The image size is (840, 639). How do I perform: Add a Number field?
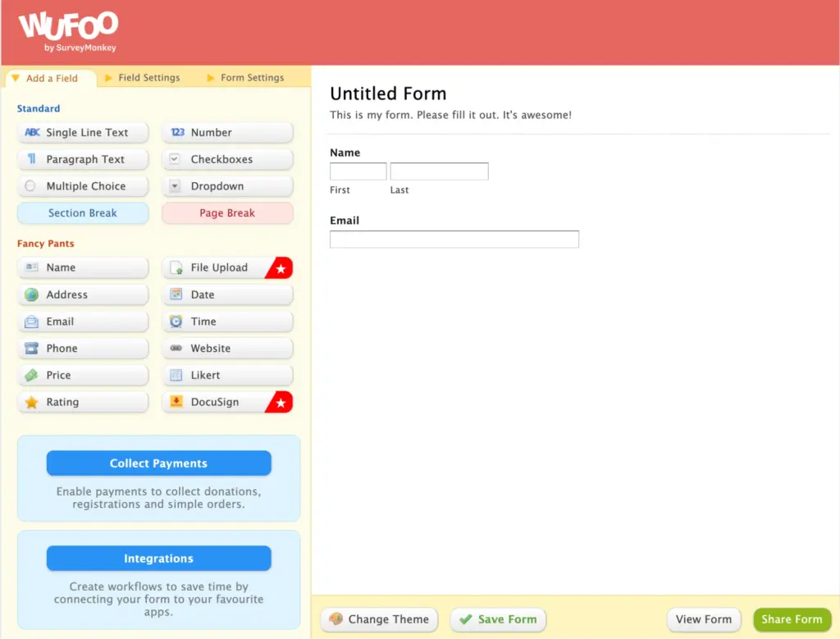click(x=227, y=133)
